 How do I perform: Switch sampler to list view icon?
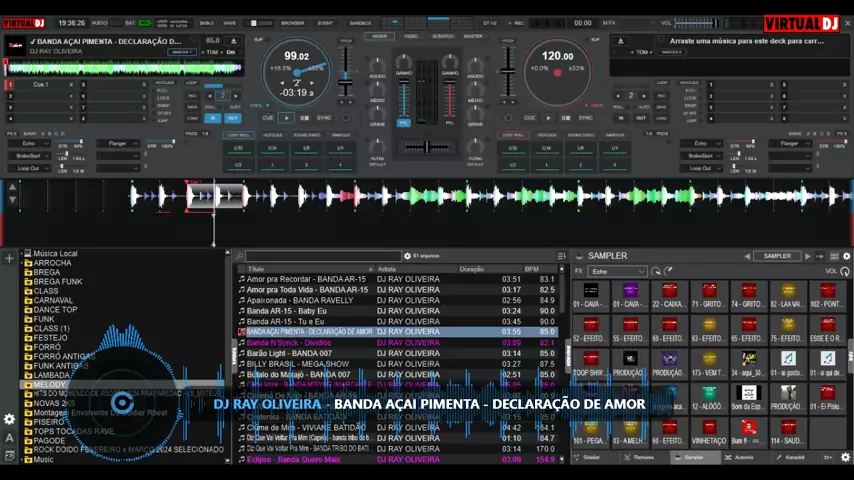(834, 256)
